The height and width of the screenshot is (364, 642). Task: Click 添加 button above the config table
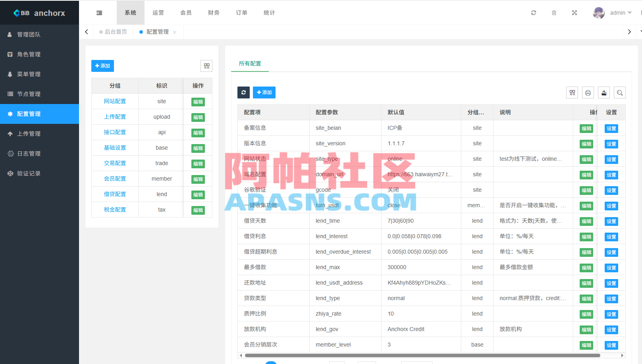tap(264, 92)
